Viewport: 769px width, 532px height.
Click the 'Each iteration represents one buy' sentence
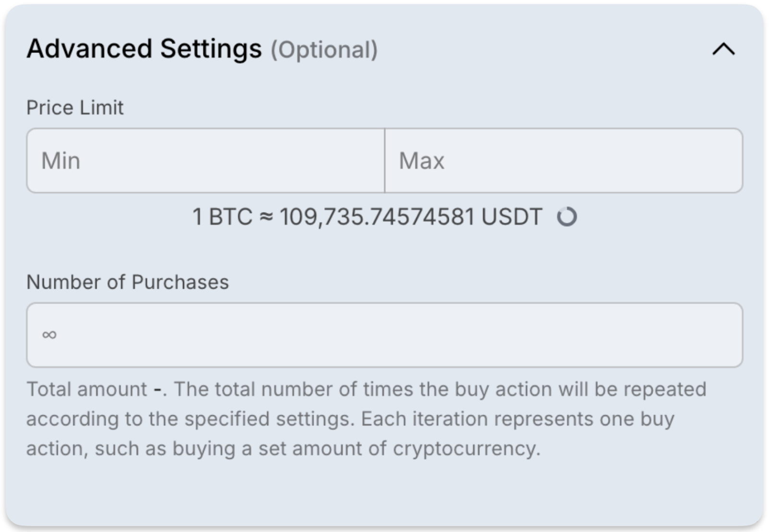tap(518, 419)
